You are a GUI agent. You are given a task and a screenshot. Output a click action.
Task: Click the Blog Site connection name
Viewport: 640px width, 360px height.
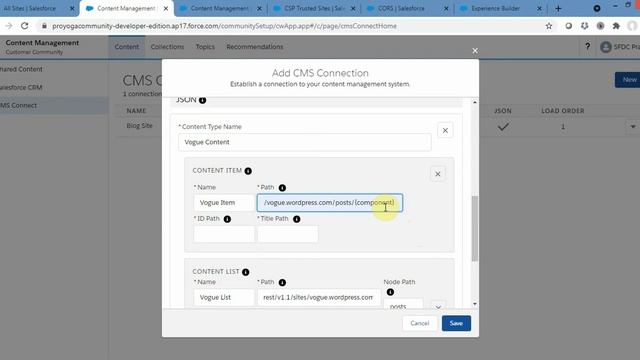click(139, 126)
